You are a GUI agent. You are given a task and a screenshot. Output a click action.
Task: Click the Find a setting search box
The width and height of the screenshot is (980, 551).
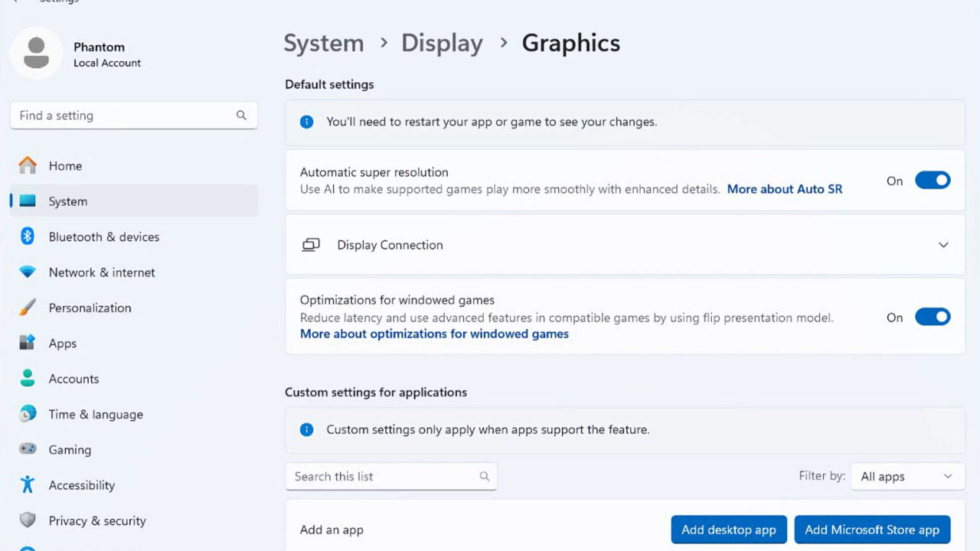tap(134, 116)
